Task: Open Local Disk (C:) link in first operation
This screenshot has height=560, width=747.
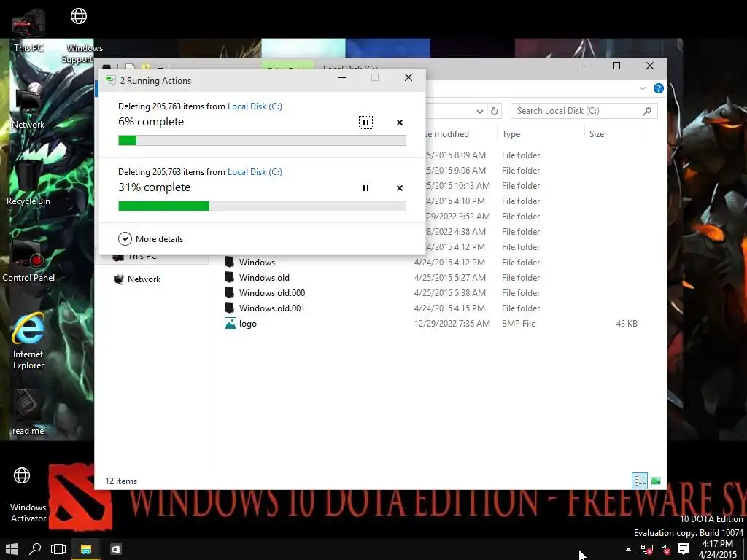Action: (255, 106)
